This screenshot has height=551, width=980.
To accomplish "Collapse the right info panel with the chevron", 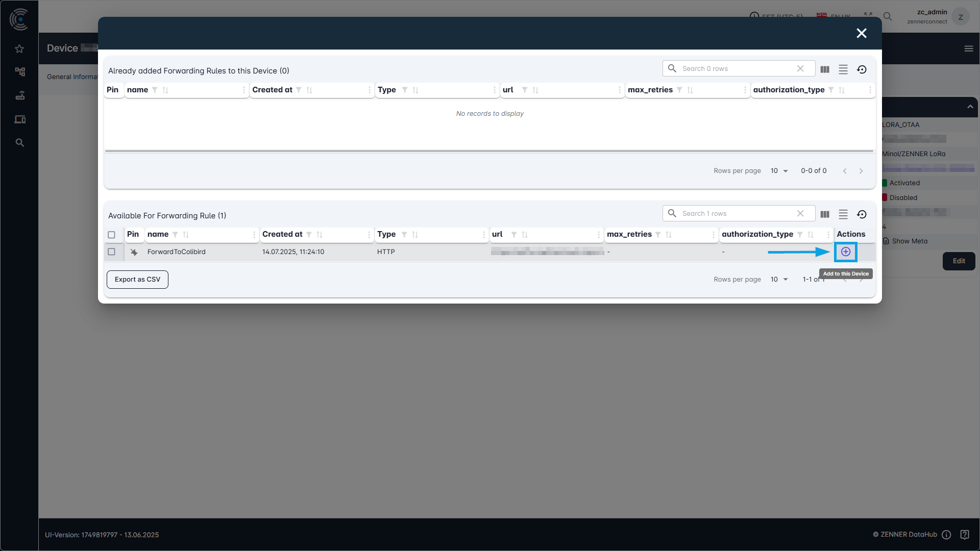I will [969, 107].
